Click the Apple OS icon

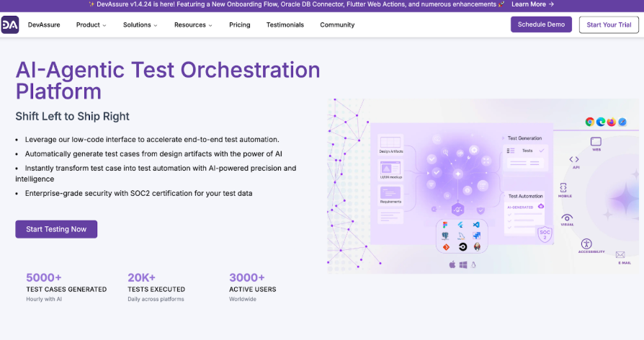pos(452,264)
